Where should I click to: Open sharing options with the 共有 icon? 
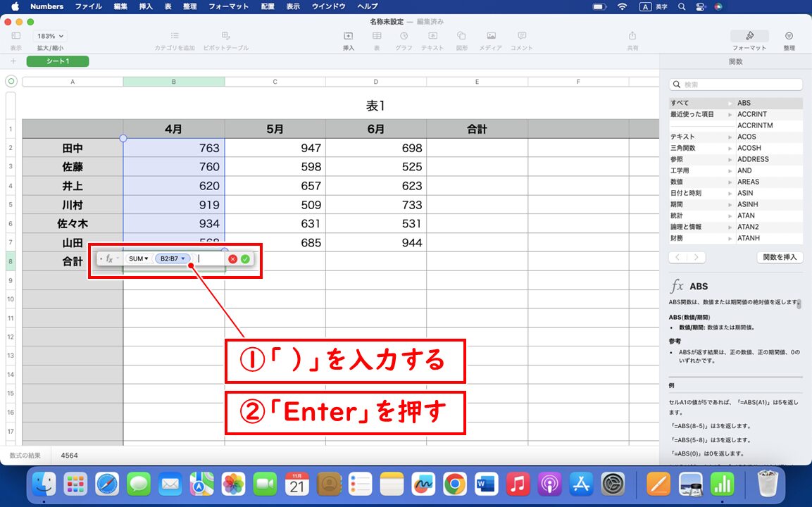[632, 39]
